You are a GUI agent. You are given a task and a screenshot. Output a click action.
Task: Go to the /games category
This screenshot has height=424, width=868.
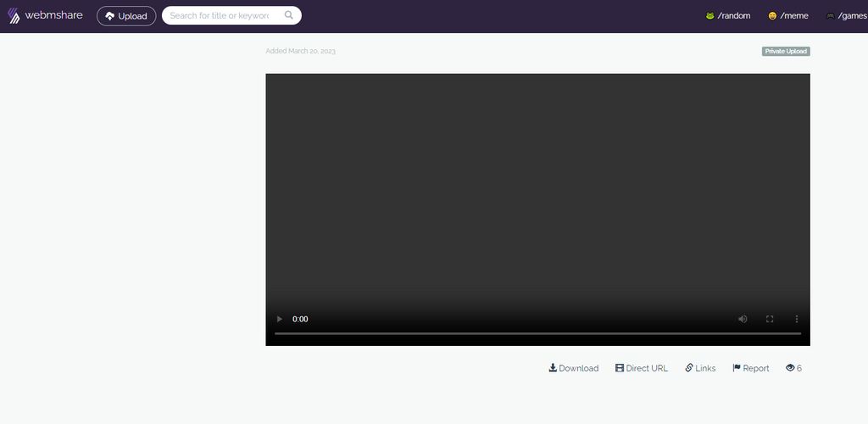[x=846, y=15]
